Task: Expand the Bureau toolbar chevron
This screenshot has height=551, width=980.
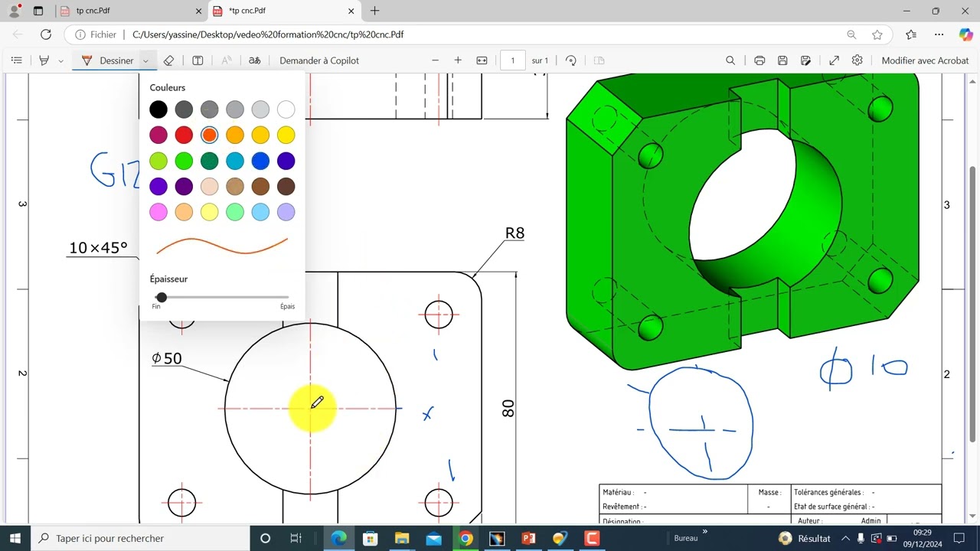Action: (x=704, y=532)
